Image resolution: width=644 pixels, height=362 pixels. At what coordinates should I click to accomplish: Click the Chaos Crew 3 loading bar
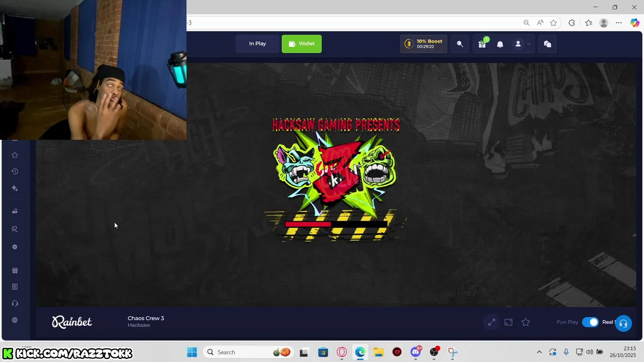336,224
